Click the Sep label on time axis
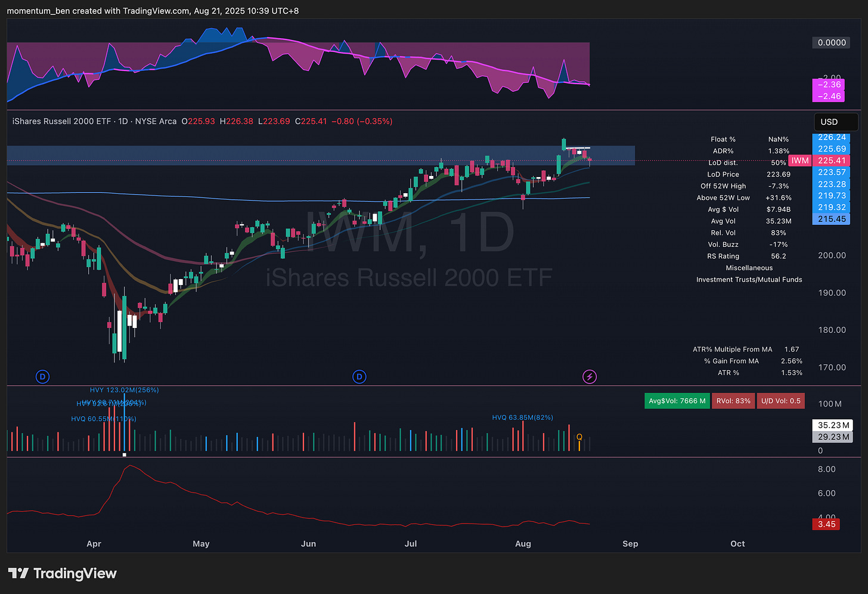 coord(630,544)
